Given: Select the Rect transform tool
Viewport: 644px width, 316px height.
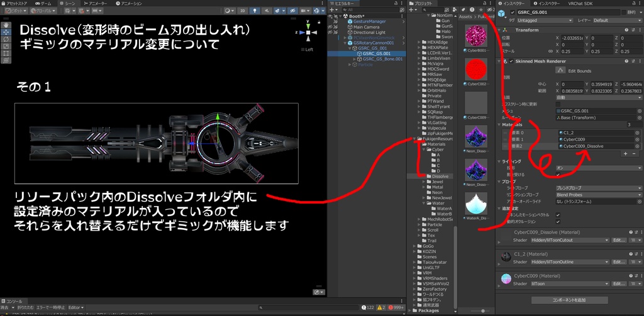Looking at the screenshot, I should (x=7, y=53).
